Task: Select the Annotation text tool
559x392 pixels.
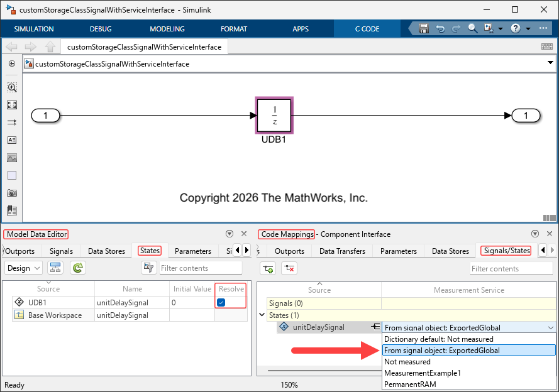Action: [x=12, y=140]
